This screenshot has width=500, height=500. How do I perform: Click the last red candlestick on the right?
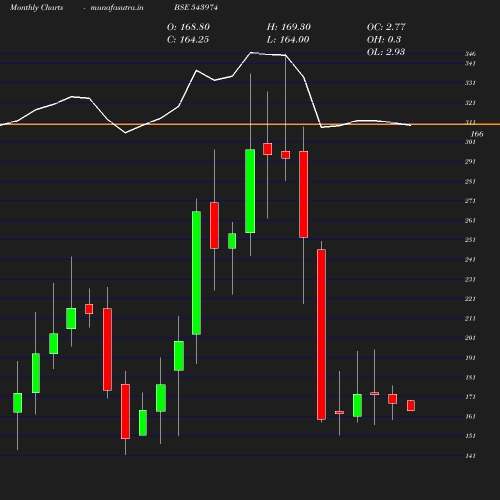click(x=411, y=406)
